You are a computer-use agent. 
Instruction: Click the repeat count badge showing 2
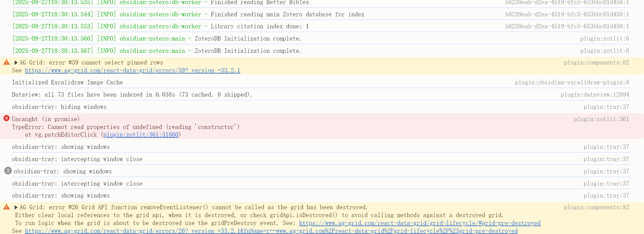(8, 171)
